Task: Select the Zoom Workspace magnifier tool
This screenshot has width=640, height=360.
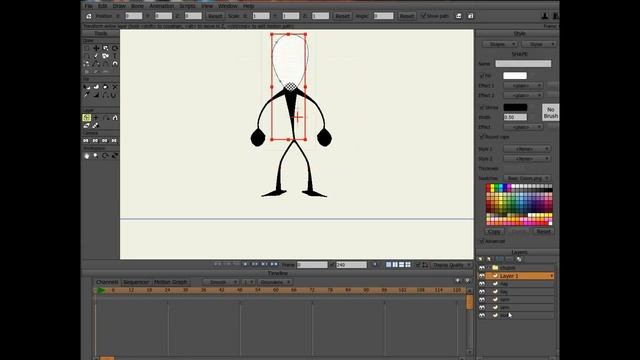Action: pos(96,156)
